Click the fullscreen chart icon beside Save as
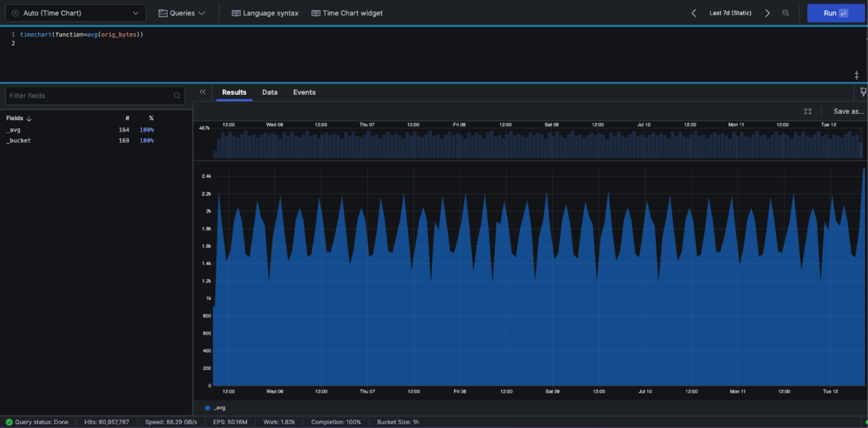 [x=808, y=111]
